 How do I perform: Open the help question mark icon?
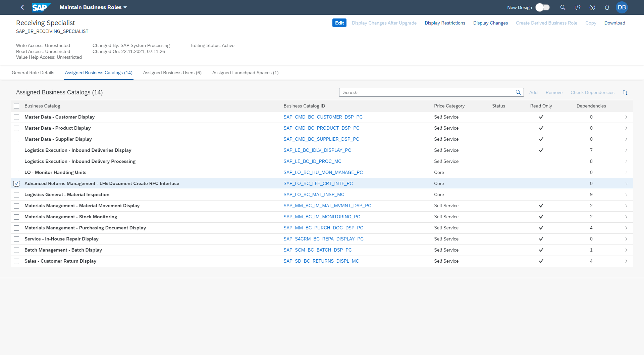[x=592, y=7]
